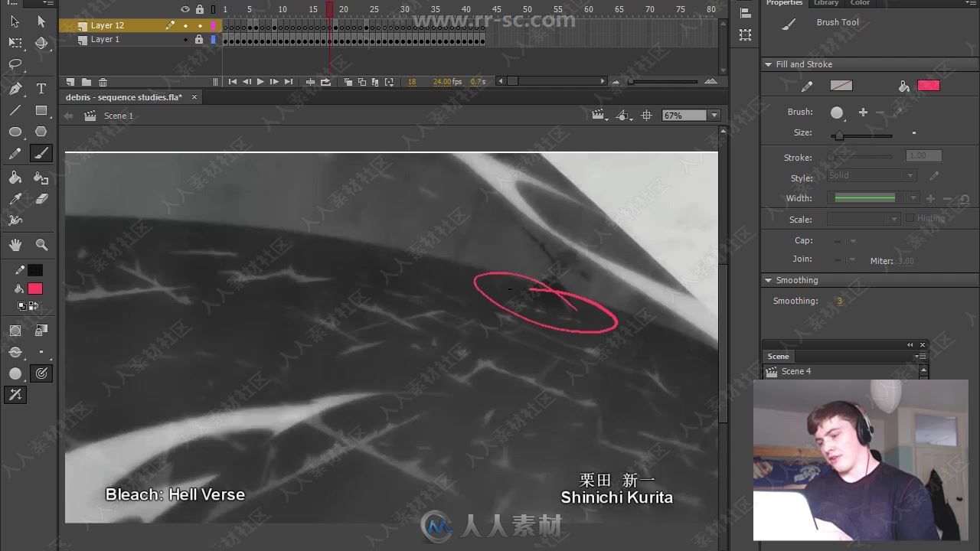The height and width of the screenshot is (551, 980).
Task: Unlock Layer 1 via lock icon
Action: [199, 39]
